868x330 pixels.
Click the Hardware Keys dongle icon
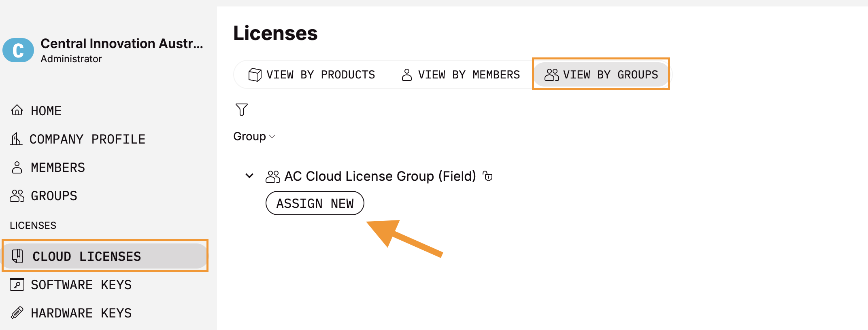click(x=17, y=313)
